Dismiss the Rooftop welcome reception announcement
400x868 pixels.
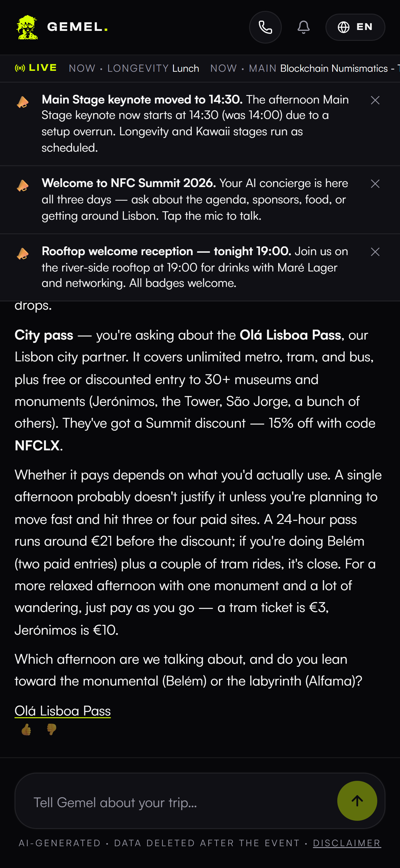(x=375, y=252)
